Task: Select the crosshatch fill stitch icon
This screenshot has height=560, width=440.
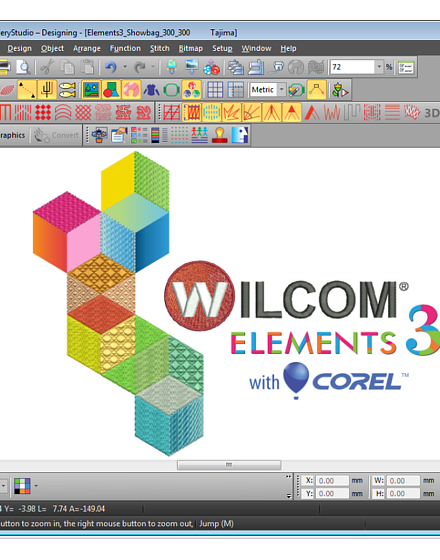Action: 83,112
